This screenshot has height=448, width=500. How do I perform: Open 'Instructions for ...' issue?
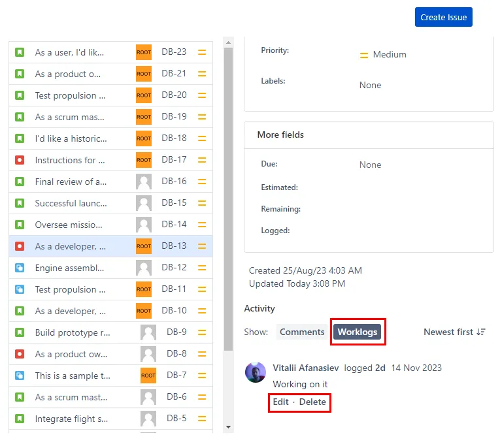70,160
